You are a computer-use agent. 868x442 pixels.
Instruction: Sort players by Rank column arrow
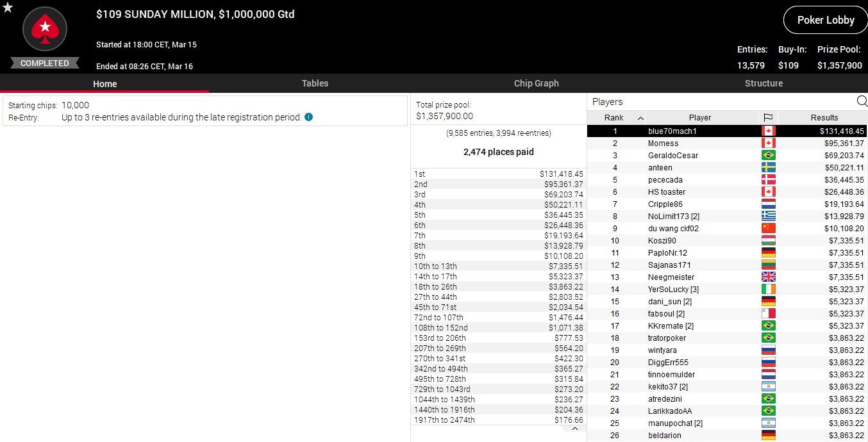(x=640, y=118)
